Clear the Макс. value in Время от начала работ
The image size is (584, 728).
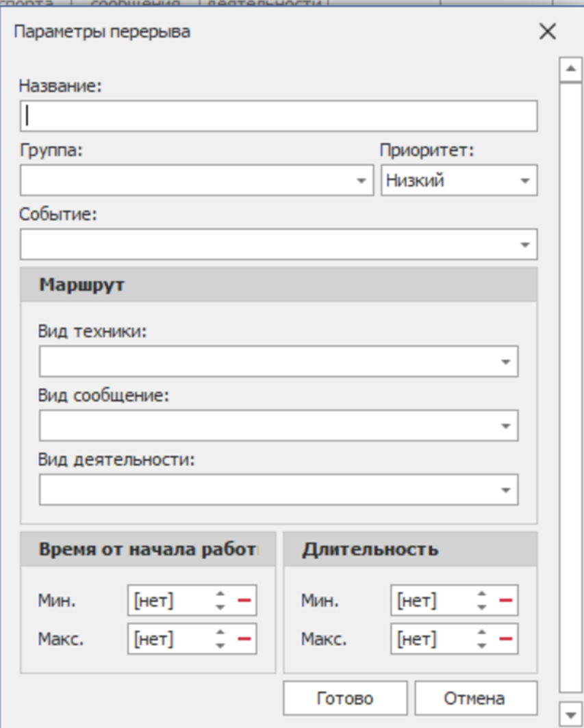coord(244,639)
